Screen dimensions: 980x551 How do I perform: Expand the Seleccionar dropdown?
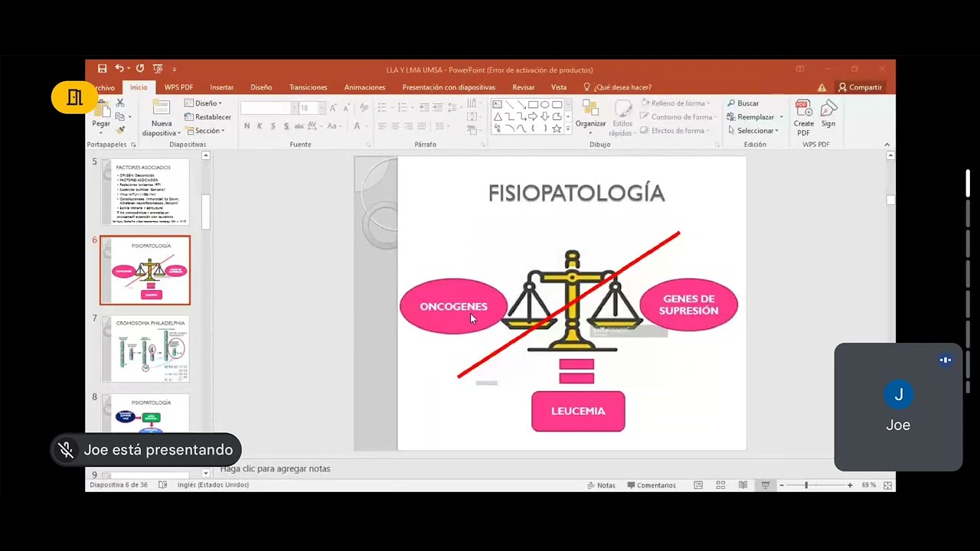[753, 130]
